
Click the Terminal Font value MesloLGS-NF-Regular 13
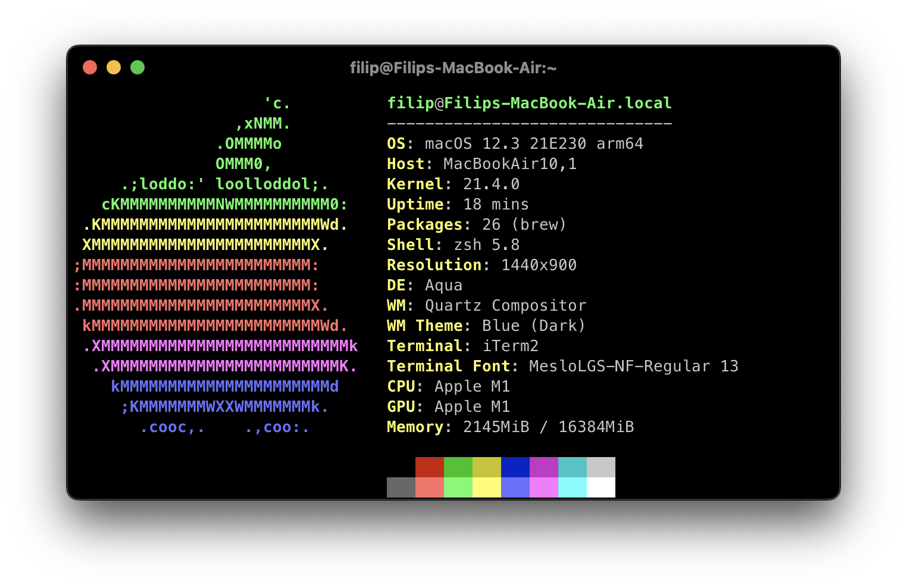[x=634, y=366]
